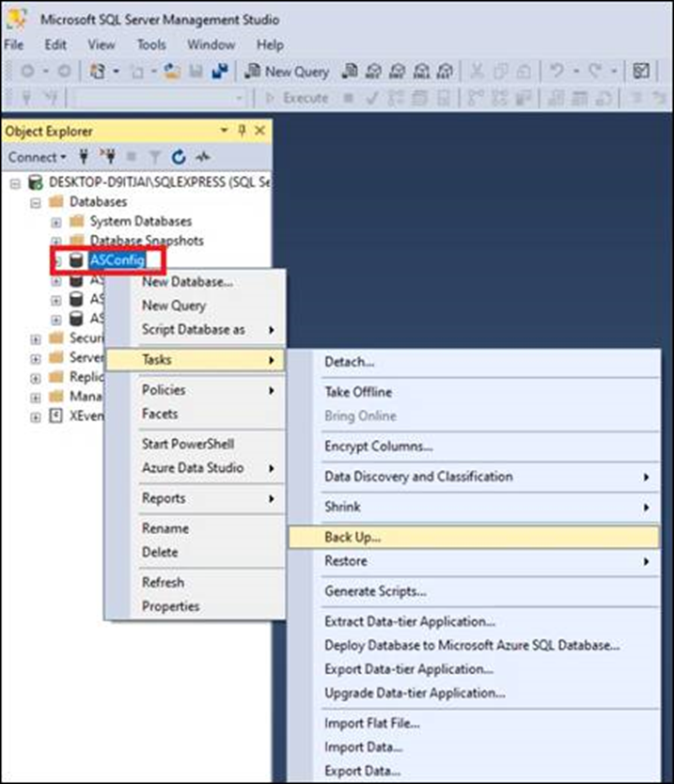674x784 pixels.
Task: Click the Save All toolbar icon
Action: point(220,71)
